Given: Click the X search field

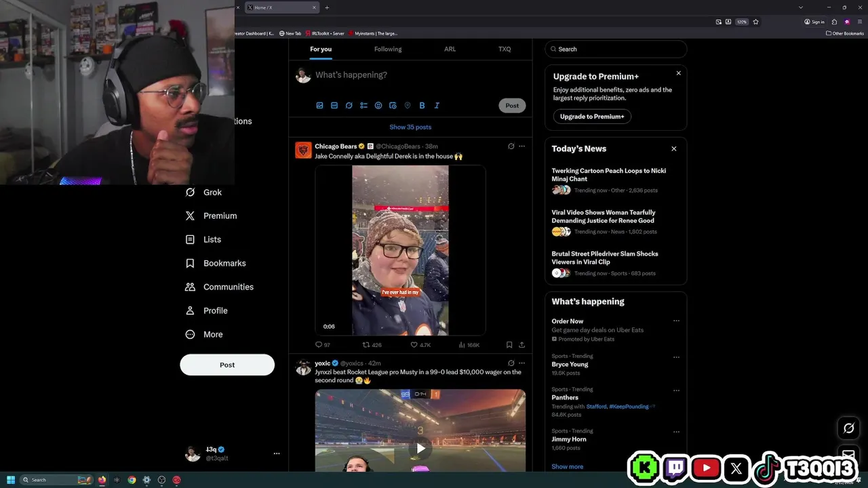Looking at the screenshot, I should [x=616, y=49].
